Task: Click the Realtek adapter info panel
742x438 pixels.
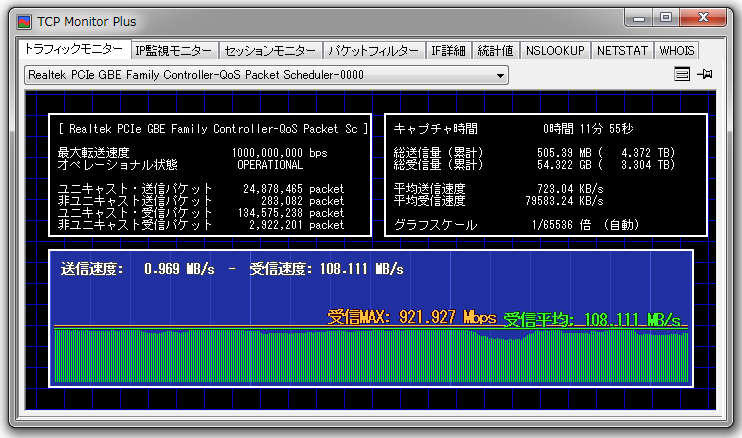Action: click(x=211, y=175)
